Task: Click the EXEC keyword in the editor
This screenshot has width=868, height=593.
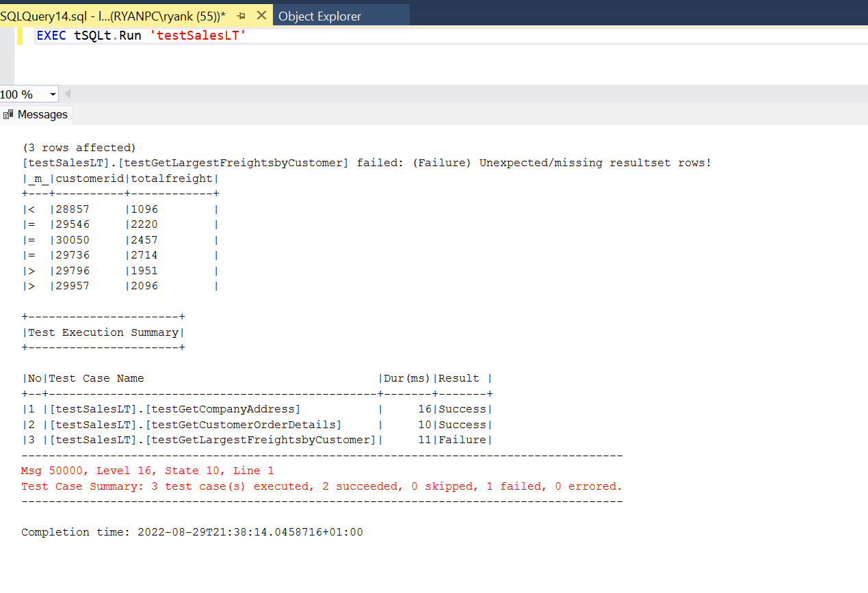Action: pyautogui.click(x=51, y=36)
